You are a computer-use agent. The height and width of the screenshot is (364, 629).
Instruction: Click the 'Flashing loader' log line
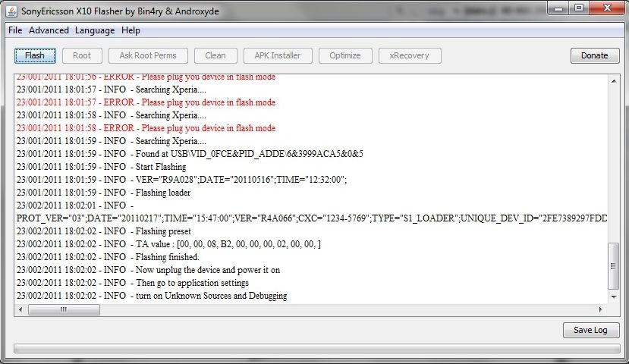(103, 193)
